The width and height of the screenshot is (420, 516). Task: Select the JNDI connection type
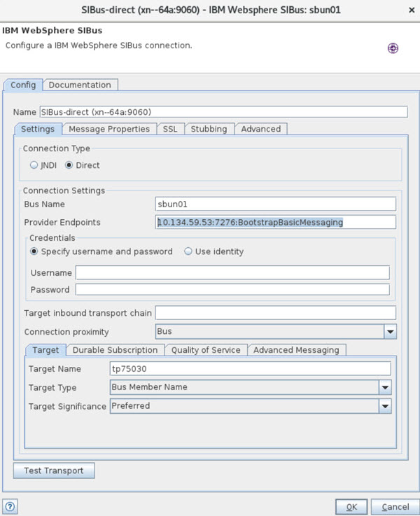pos(34,166)
